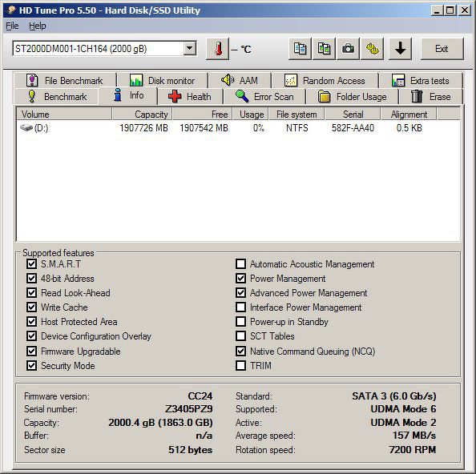Copy info to clipboard toolbar icon
476x474 pixels.
pyautogui.click(x=300, y=49)
